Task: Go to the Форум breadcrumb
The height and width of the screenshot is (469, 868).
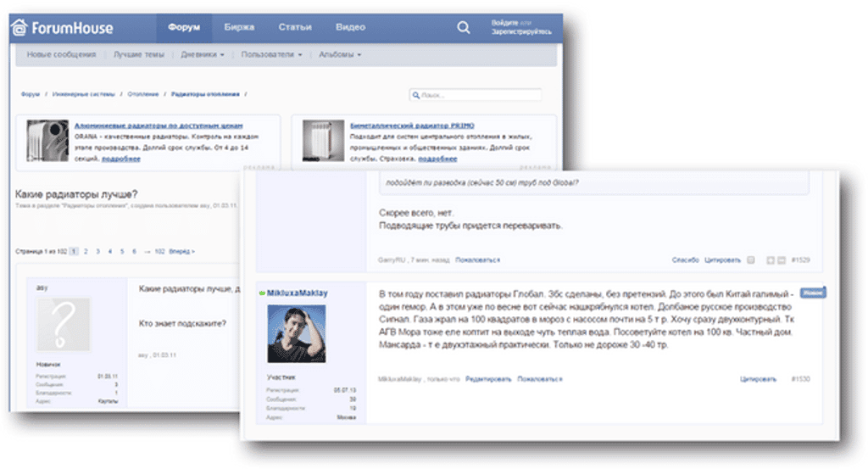Action: tap(31, 95)
